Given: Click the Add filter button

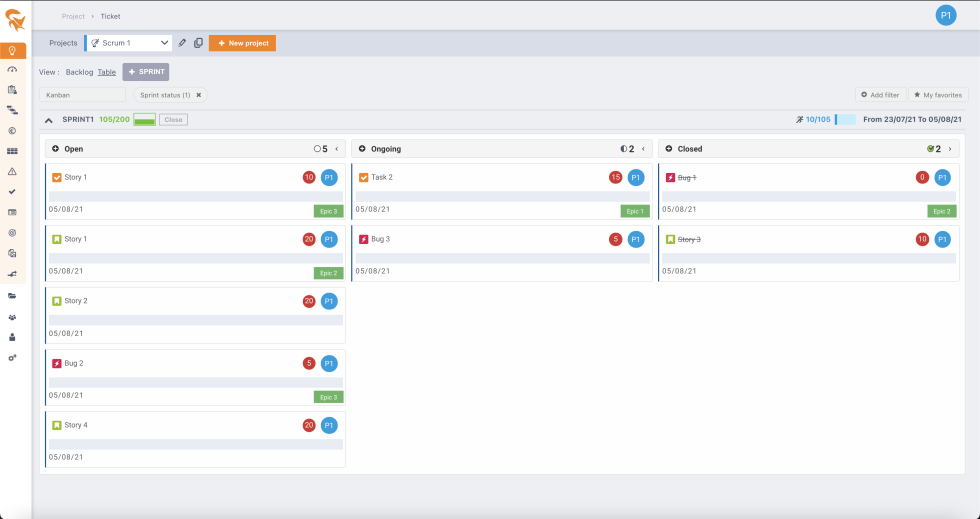Looking at the screenshot, I should tap(880, 95).
